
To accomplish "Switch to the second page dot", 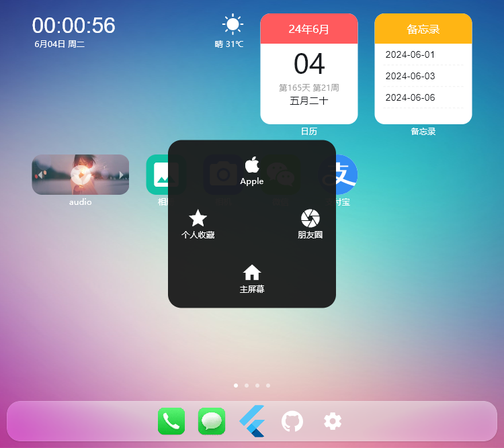I will point(247,386).
